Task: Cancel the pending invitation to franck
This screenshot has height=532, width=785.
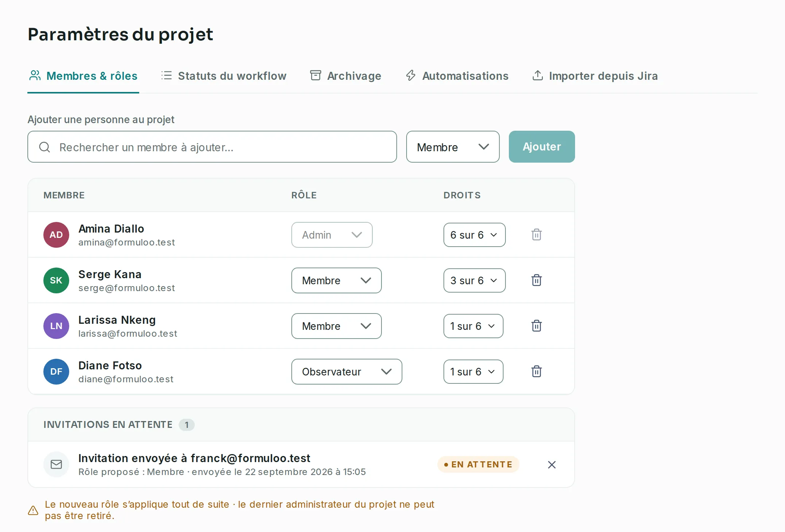Action: tap(551, 465)
